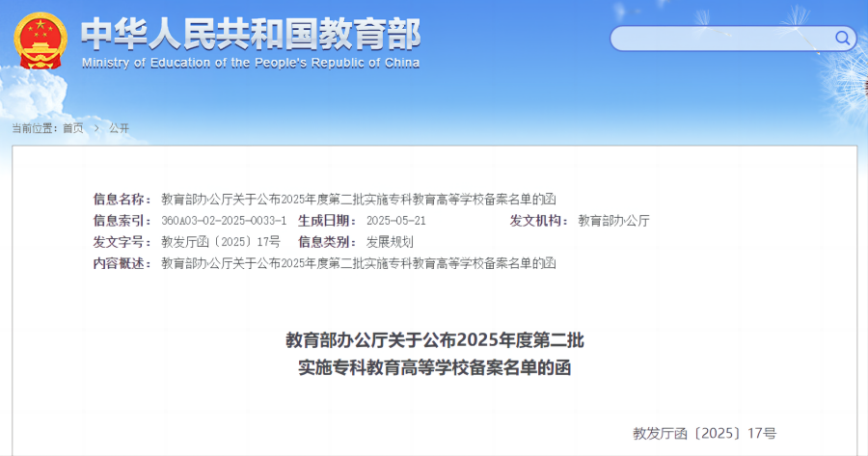
Task: Click the 发文字号 field label
Action: pyautogui.click(x=122, y=242)
